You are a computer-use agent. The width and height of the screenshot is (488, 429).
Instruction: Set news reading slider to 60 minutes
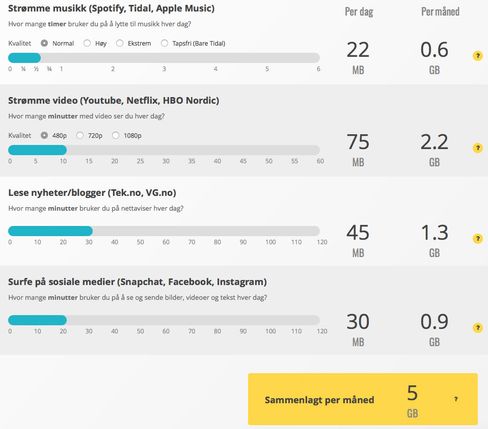(x=166, y=231)
